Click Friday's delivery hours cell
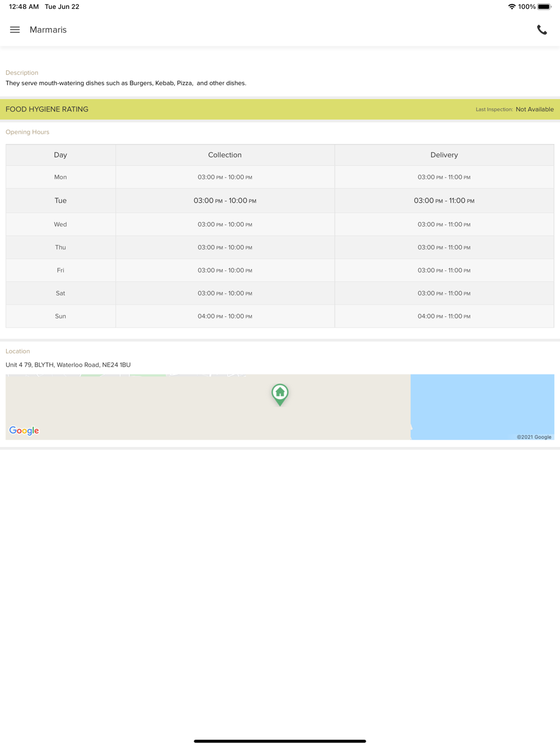Screen dimensions: 560x747 (x=444, y=270)
